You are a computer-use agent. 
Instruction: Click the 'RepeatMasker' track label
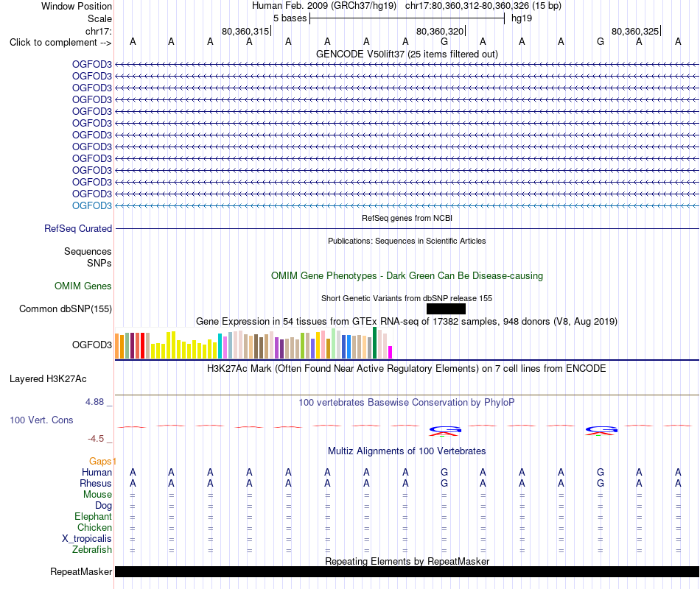(81, 571)
